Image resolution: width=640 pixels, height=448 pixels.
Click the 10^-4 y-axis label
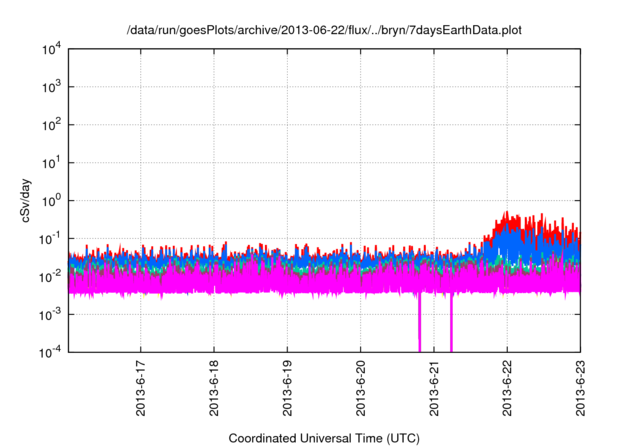coord(51,352)
